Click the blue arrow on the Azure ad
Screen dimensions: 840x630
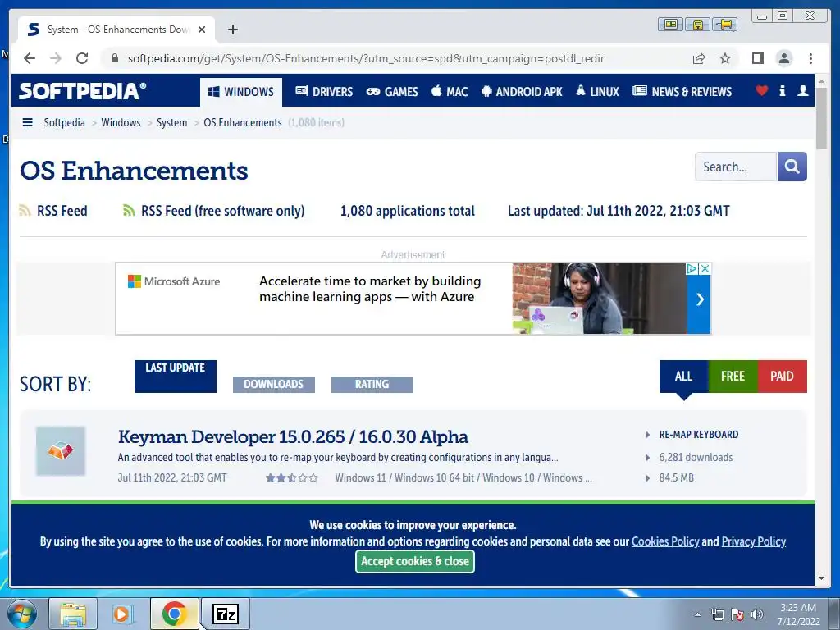699,299
